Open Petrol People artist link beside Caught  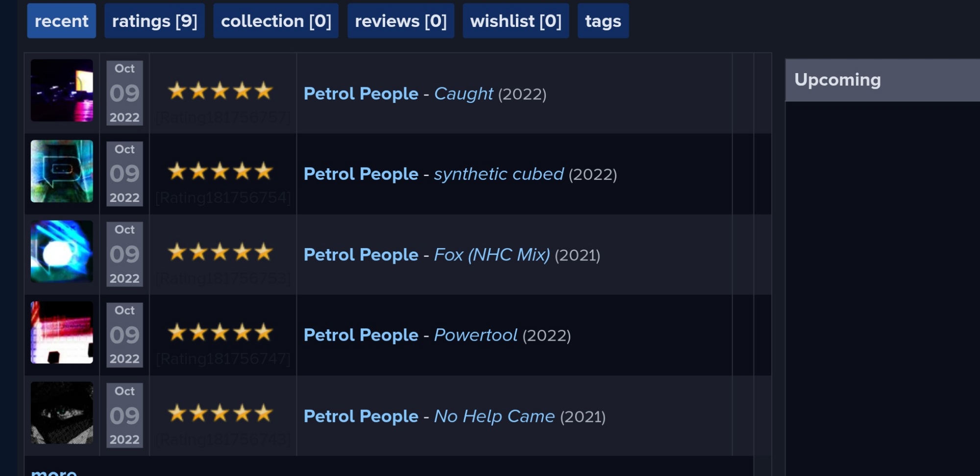(361, 94)
